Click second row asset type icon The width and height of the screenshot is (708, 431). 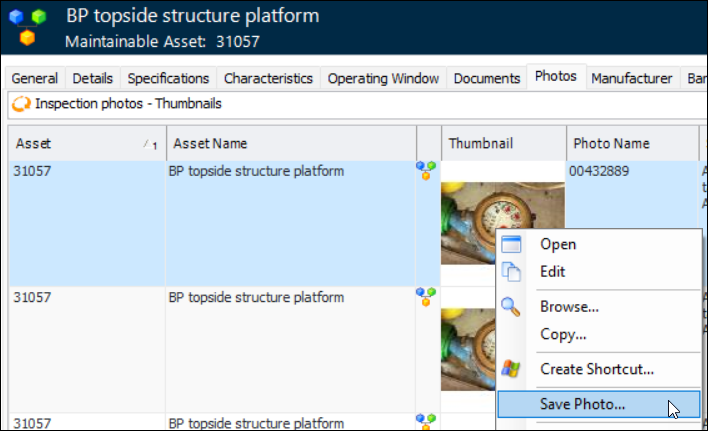point(428,296)
